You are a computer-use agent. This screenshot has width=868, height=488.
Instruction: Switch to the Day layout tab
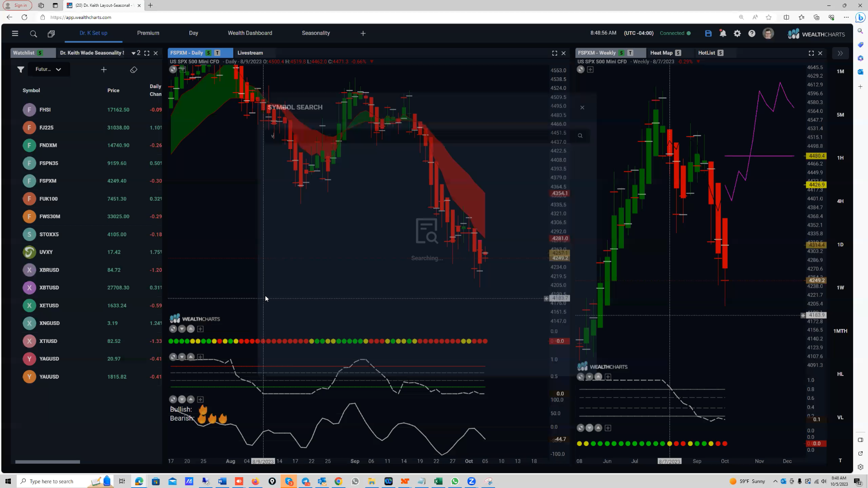pyautogui.click(x=193, y=33)
